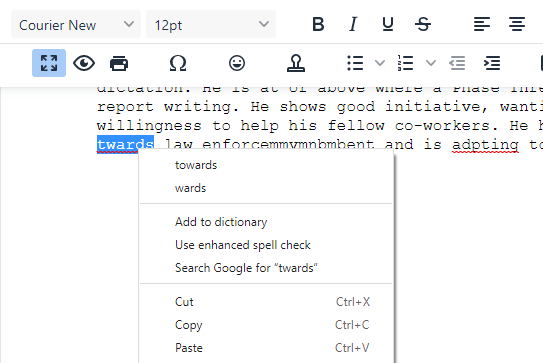The image size is (543, 363).
Task: Toggle strikethrough formatting
Action: point(423,24)
